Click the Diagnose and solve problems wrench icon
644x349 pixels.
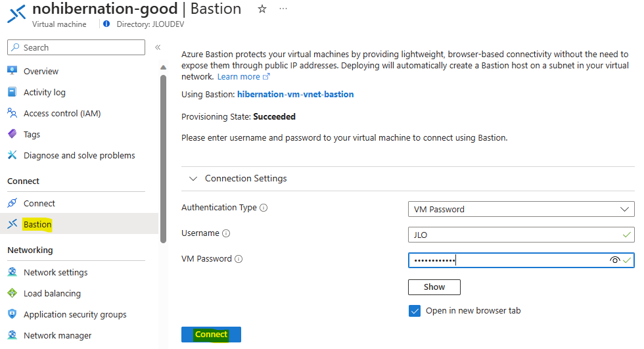12,155
